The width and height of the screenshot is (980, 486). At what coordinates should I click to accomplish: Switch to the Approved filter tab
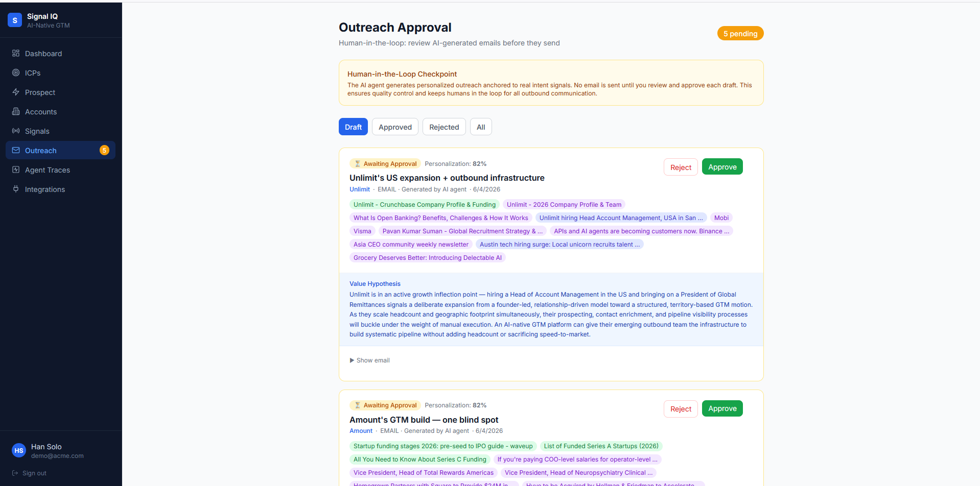395,127
